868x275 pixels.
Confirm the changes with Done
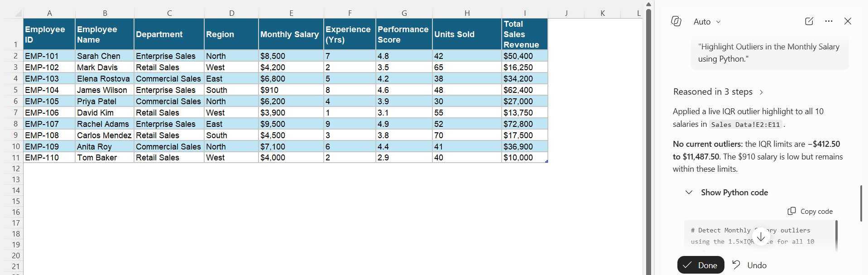coord(700,265)
